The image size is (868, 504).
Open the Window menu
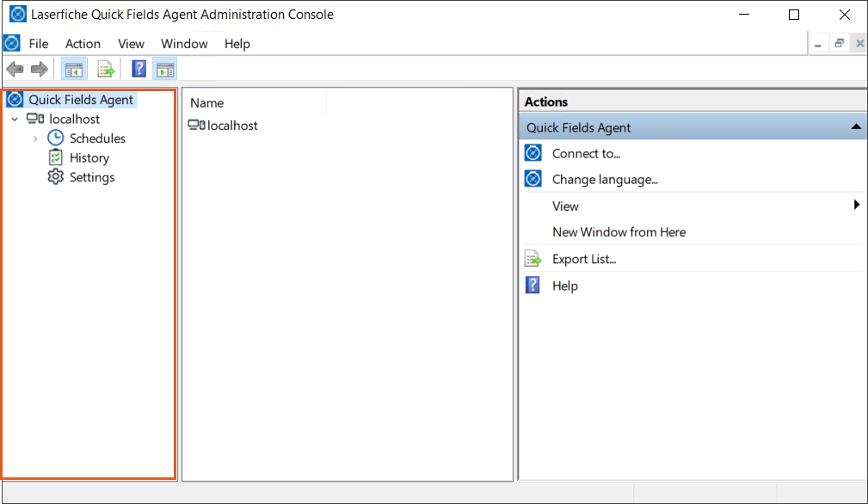point(184,44)
